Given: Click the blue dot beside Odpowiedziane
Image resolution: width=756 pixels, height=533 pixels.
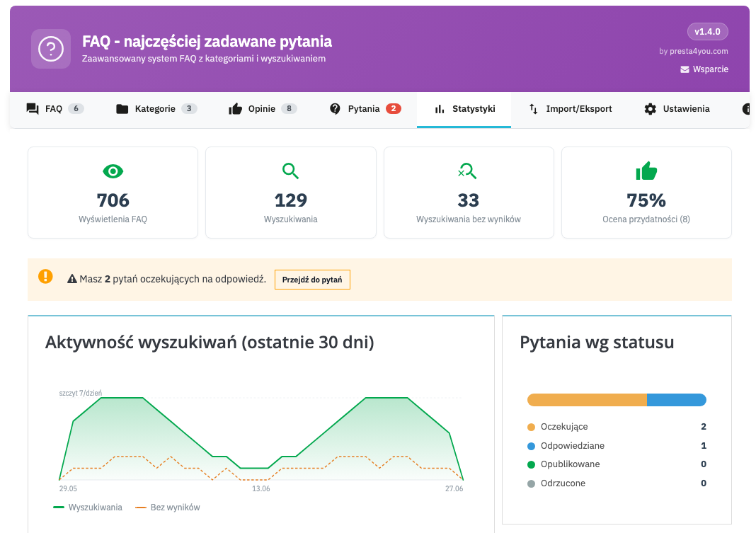Looking at the screenshot, I should tap(532, 446).
